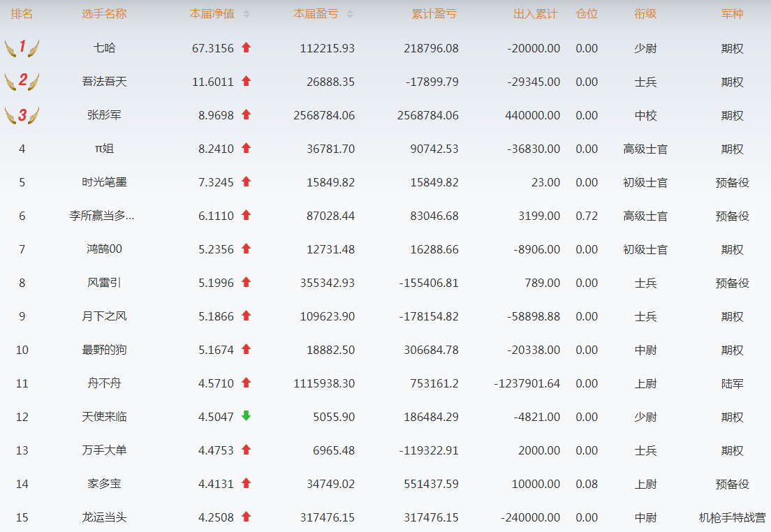Select the 355342.93 profit value

327,283
